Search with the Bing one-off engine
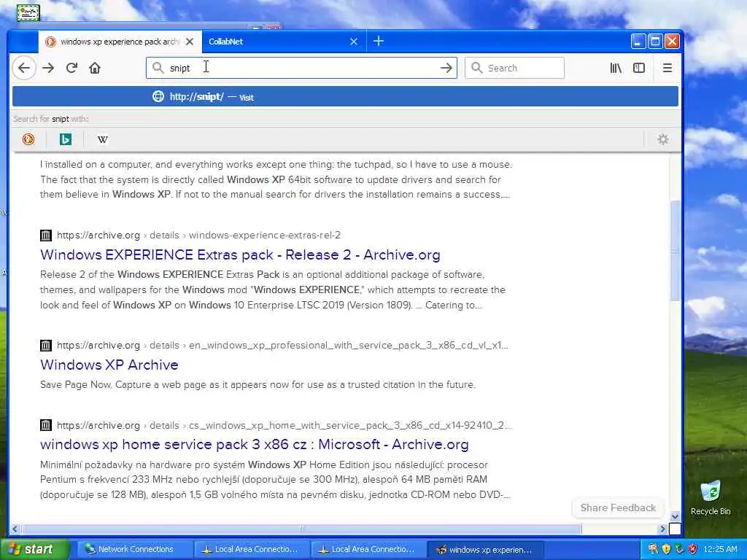Image resolution: width=747 pixels, height=560 pixels. 66,139
